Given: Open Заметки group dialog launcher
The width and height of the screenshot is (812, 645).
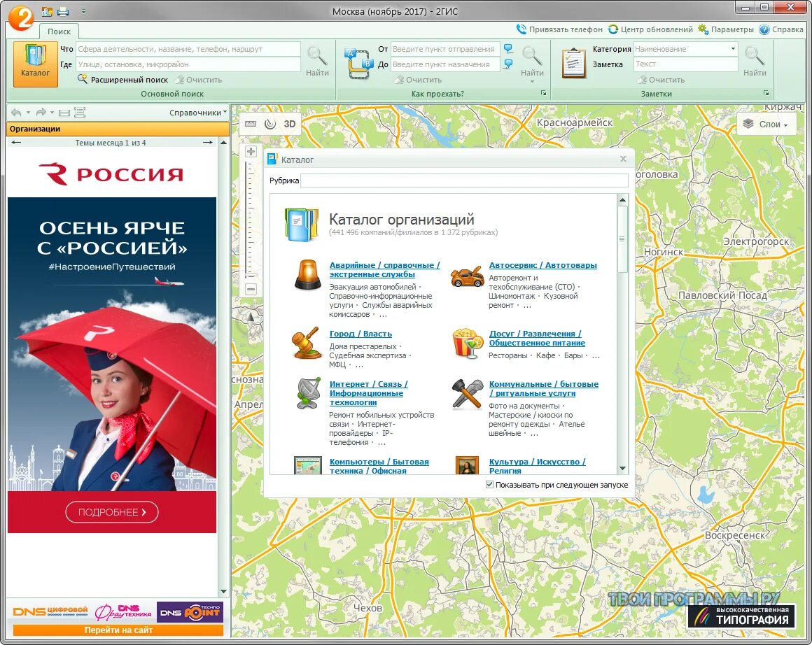Looking at the screenshot, I should [x=766, y=93].
